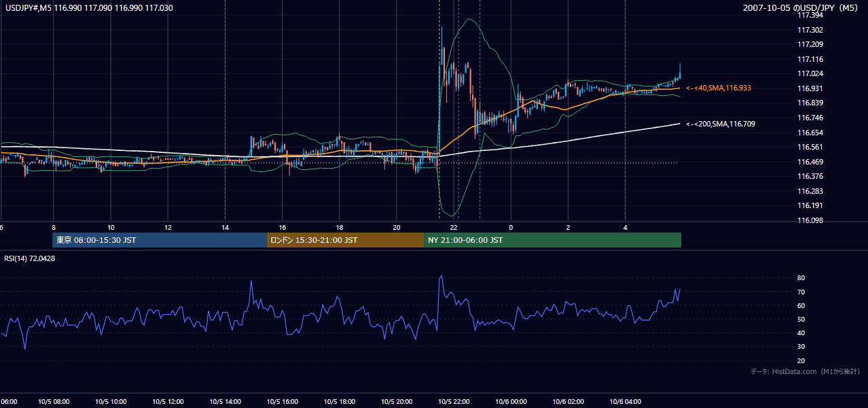Select the Tokyo 東京 08:00-15:30 JST session bar

[159, 240]
